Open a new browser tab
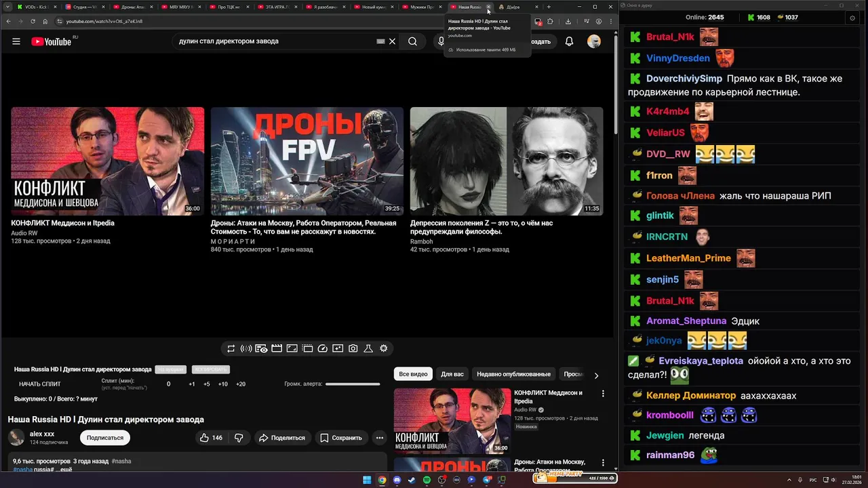Viewport: 868px width, 488px height. pyautogui.click(x=549, y=7)
